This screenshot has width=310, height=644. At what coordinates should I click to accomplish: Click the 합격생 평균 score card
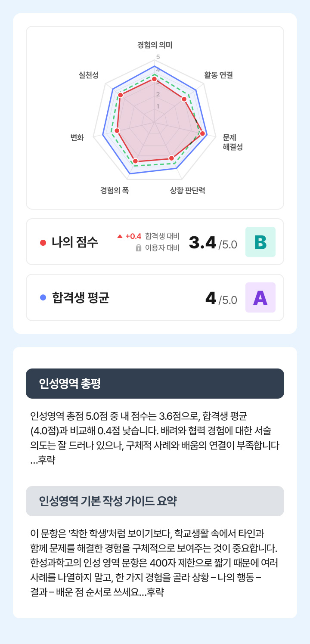[155, 297]
